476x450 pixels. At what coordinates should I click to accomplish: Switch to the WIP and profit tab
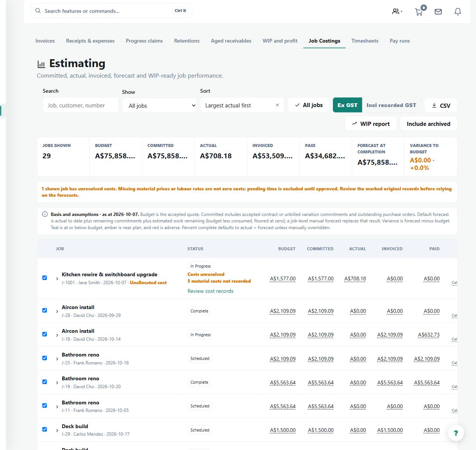[280, 41]
